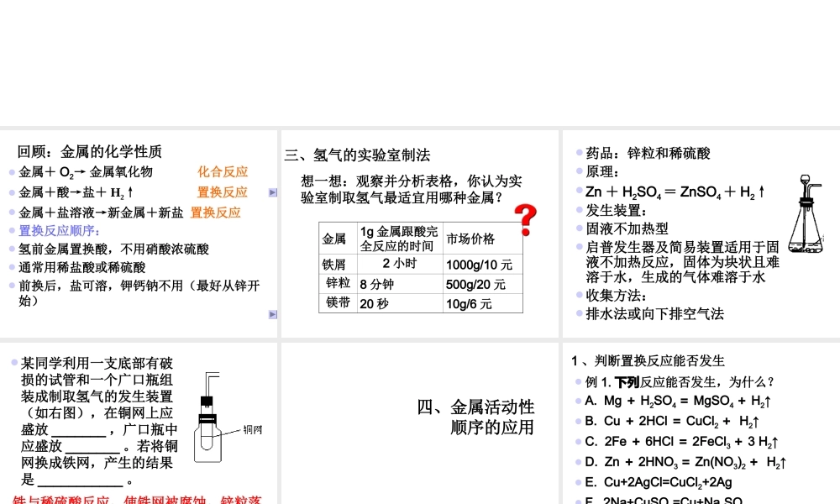The image size is (840, 504).
Task: Select the orange 化合反应 text
Action: (222, 171)
